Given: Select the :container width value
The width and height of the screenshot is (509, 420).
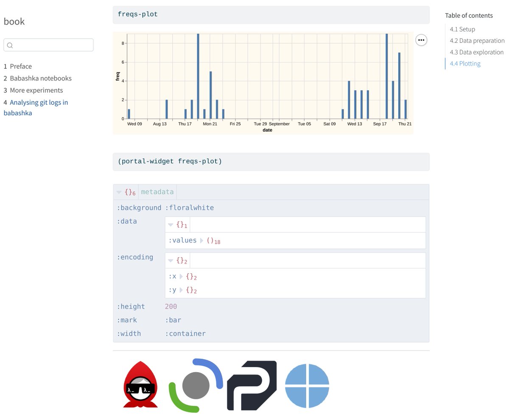Looking at the screenshot, I should pos(185,334).
